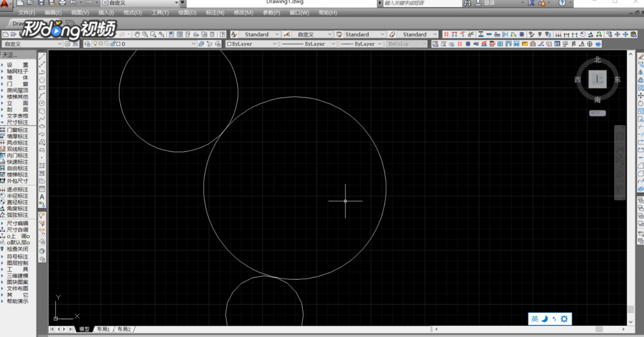644x337 pixels.
Task: Toggle layer 0 lock icon
Action: click(113, 44)
